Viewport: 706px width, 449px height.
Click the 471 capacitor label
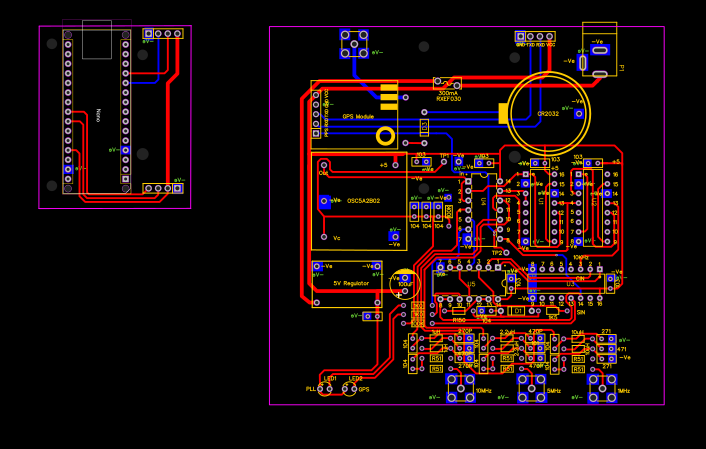pyautogui.click(x=622, y=349)
